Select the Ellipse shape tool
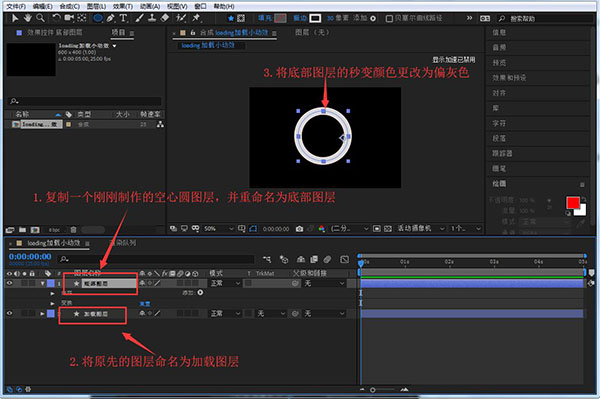Viewport: 600px width, 399px height. tap(98, 18)
